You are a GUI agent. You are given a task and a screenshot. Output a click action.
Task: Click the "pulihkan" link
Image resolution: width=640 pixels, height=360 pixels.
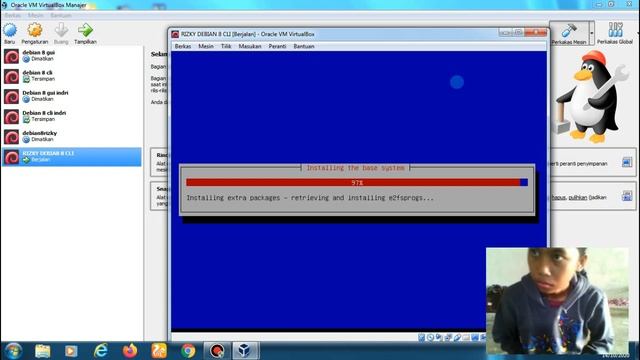[578, 198]
